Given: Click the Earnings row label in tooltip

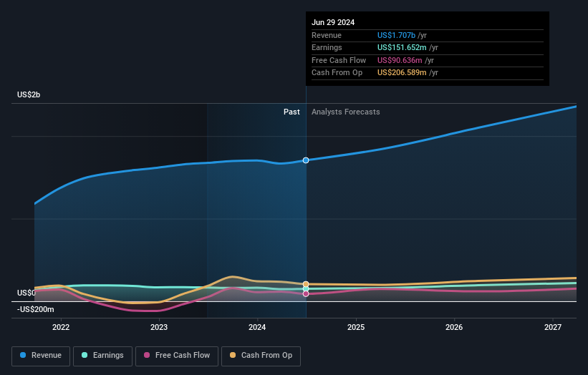Looking at the screenshot, I should (327, 47).
